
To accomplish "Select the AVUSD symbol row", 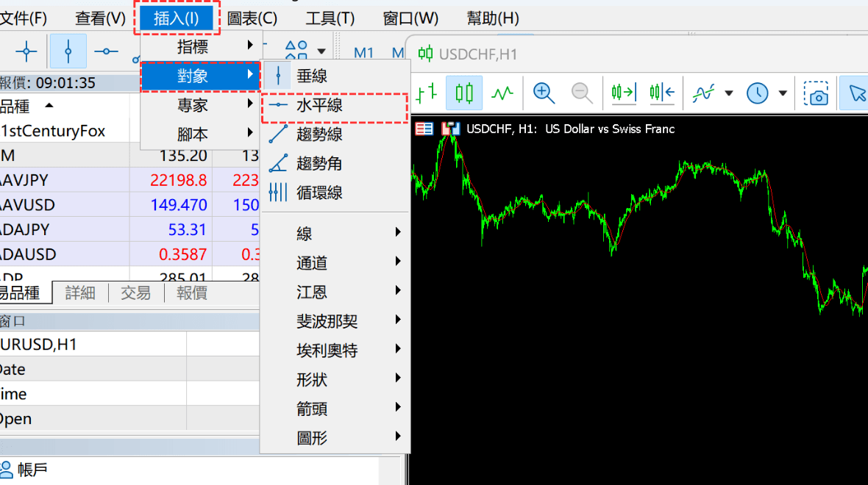I will [x=129, y=204].
